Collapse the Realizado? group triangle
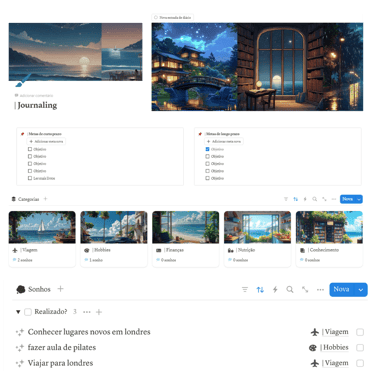 tap(18, 312)
